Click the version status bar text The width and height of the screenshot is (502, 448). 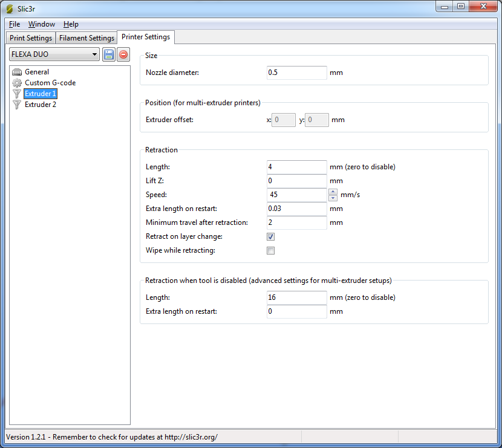tap(112, 437)
